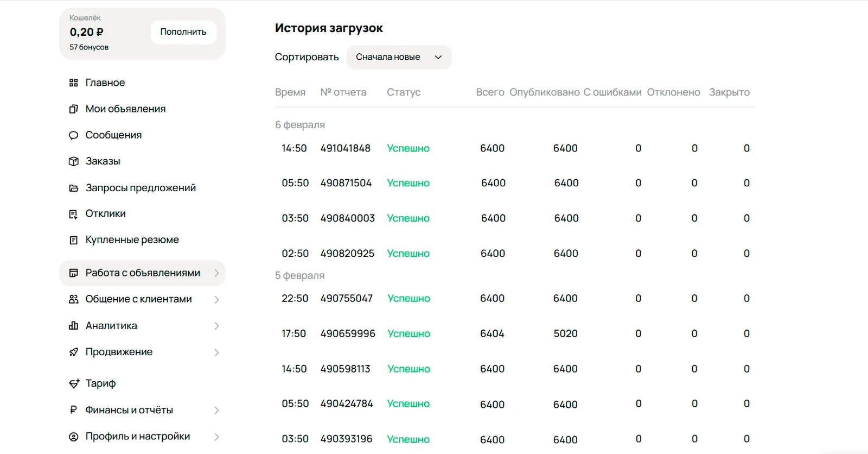Open report number 490659996

coord(348,333)
